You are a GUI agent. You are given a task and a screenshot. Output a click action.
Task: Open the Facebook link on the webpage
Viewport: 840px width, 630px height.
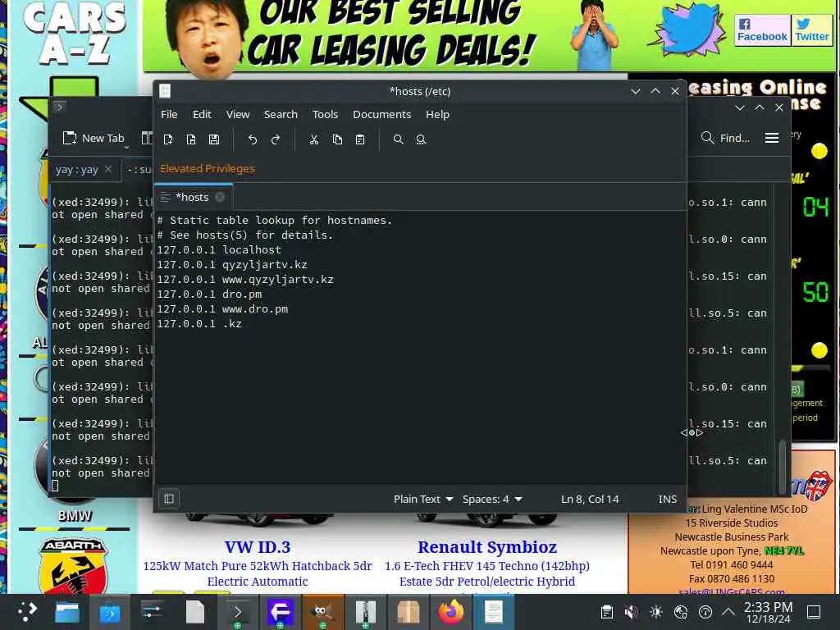point(762,30)
